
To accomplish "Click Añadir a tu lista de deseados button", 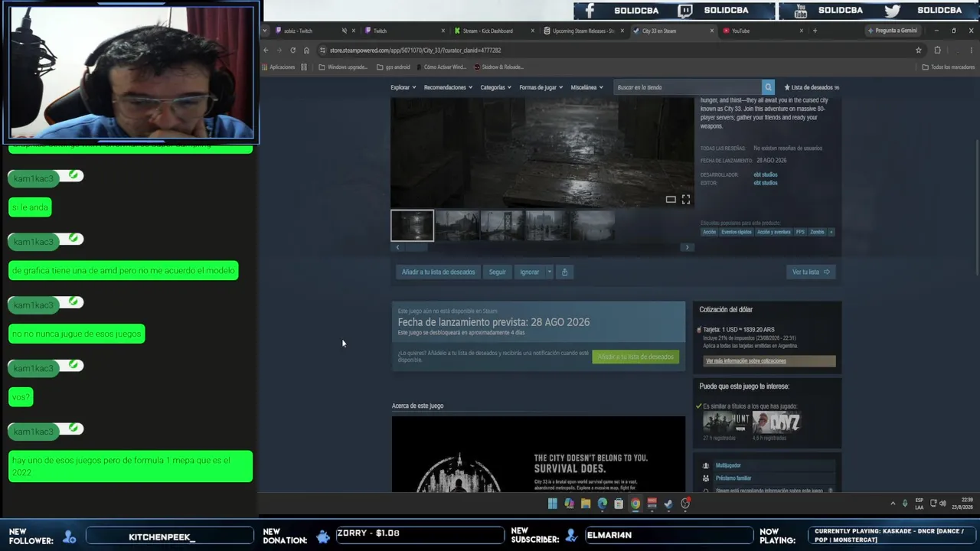I will 438,272.
